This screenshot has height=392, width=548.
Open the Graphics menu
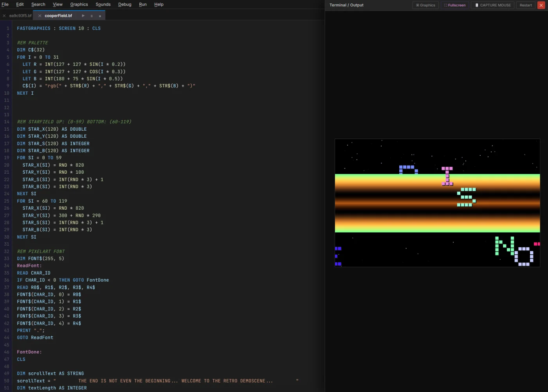click(x=79, y=4)
